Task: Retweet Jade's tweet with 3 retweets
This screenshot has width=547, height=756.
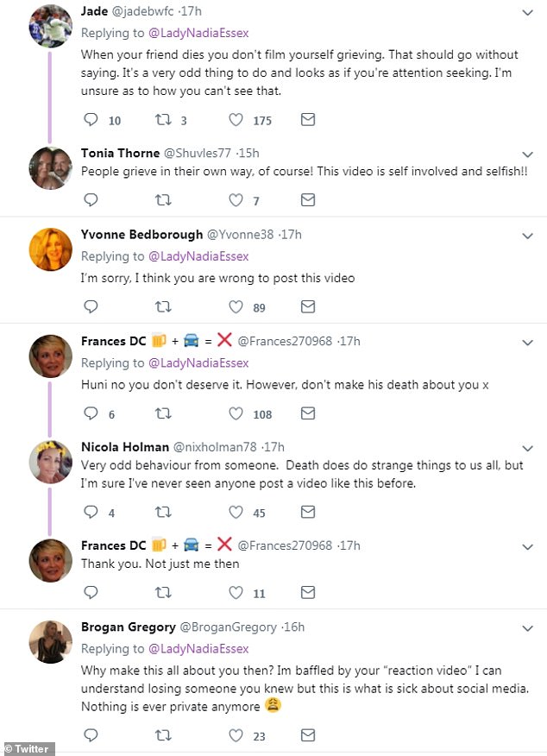Action: tap(162, 120)
